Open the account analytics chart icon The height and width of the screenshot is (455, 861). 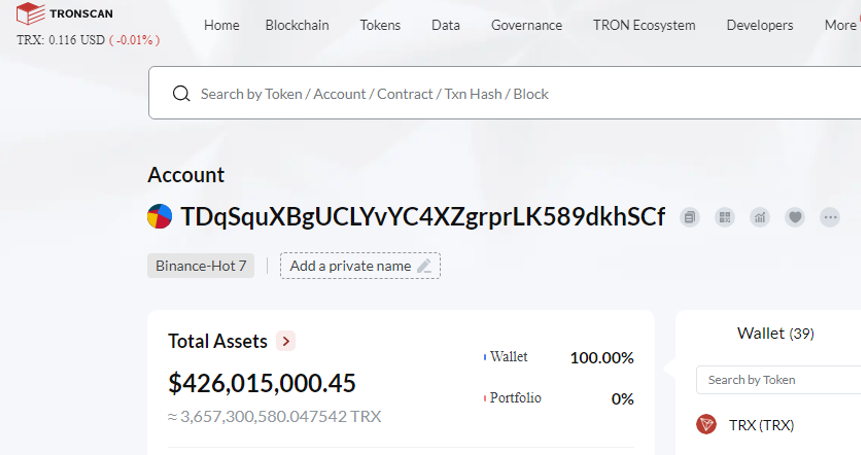760,217
